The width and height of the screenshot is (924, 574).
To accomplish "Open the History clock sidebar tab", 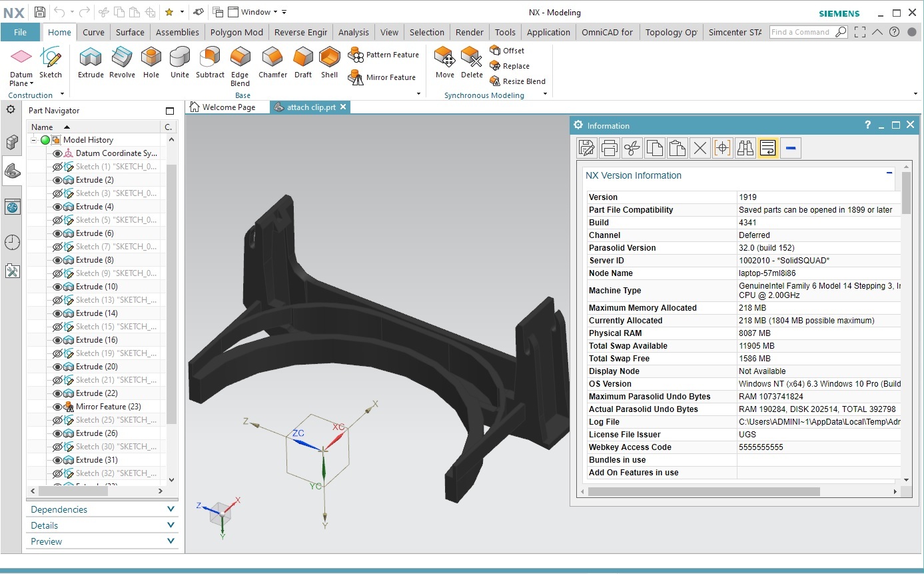I will [x=12, y=242].
